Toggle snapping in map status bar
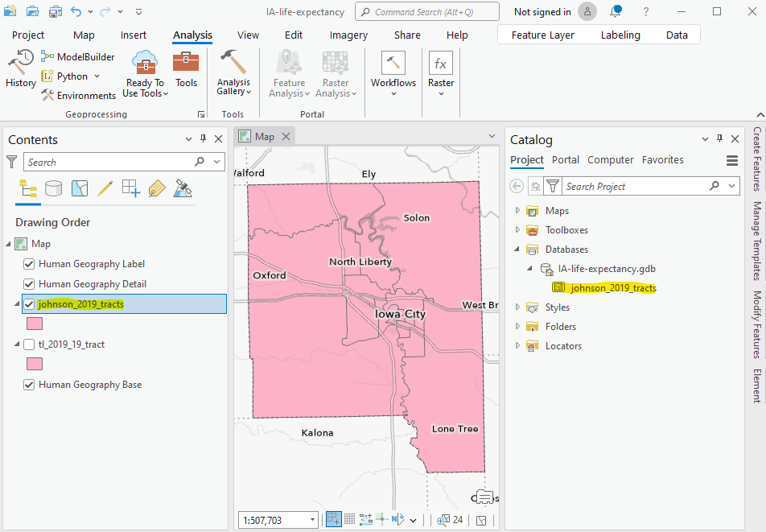Screen dimensions: 766x532 [334, 520]
